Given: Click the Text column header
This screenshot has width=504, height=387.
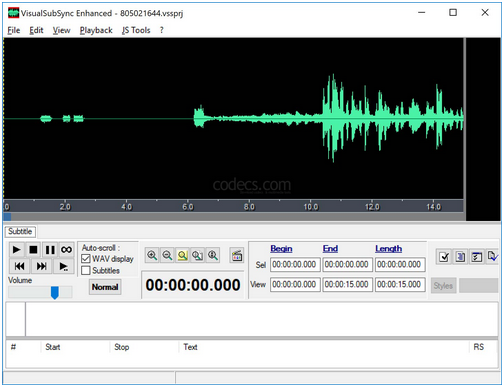Looking at the screenshot, I should (323, 347).
